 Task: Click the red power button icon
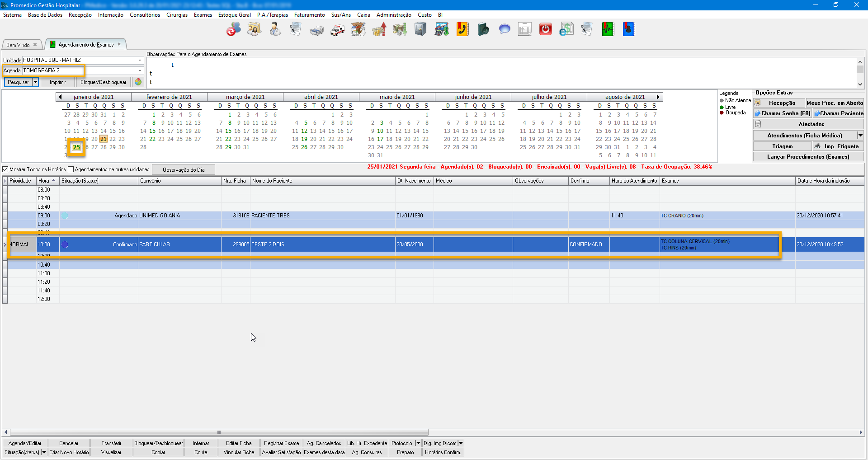(x=546, y=30)
